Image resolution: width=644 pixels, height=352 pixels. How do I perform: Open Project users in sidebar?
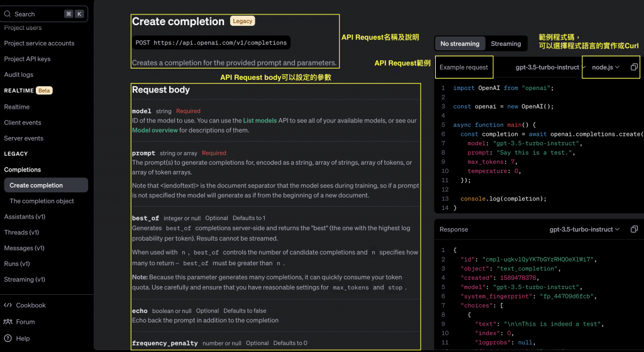(x=23, y=28)
